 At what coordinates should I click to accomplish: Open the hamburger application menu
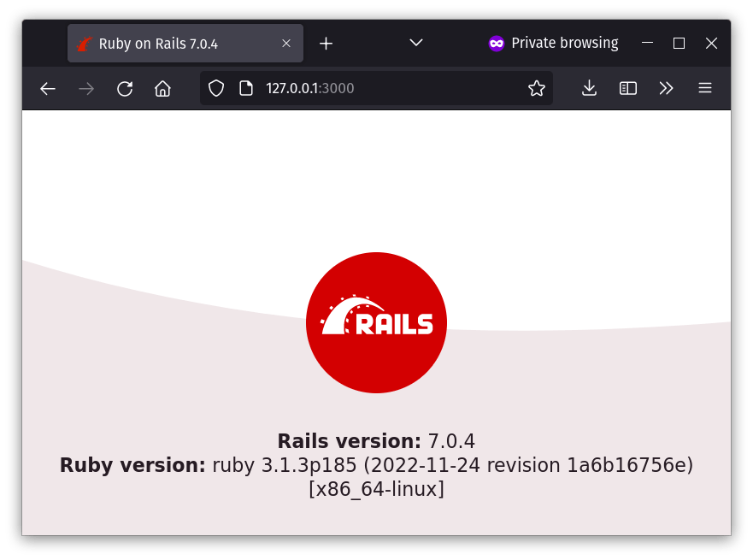coord(705,87)
